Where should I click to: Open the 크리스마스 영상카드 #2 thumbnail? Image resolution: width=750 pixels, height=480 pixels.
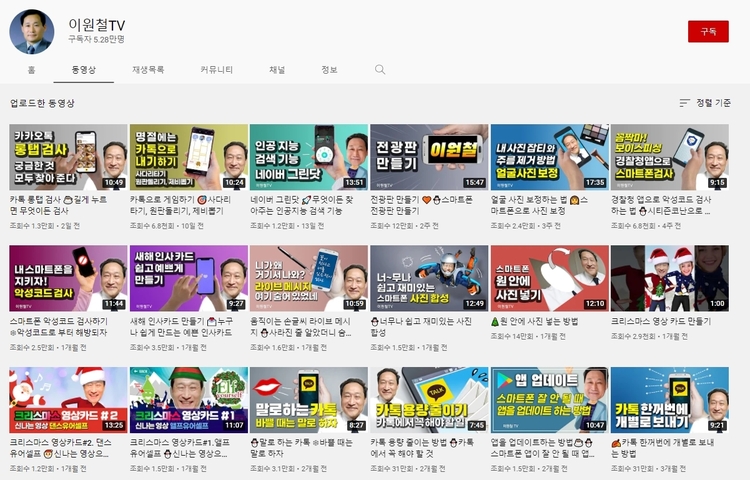68,400
